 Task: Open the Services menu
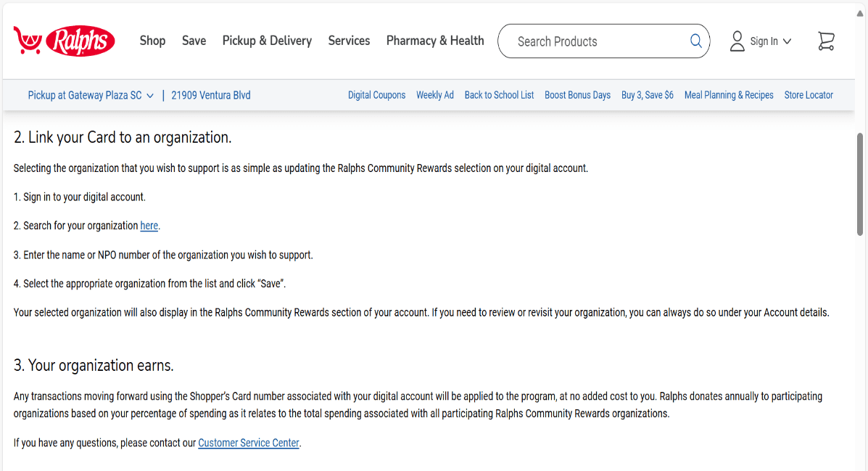(349, 41)
